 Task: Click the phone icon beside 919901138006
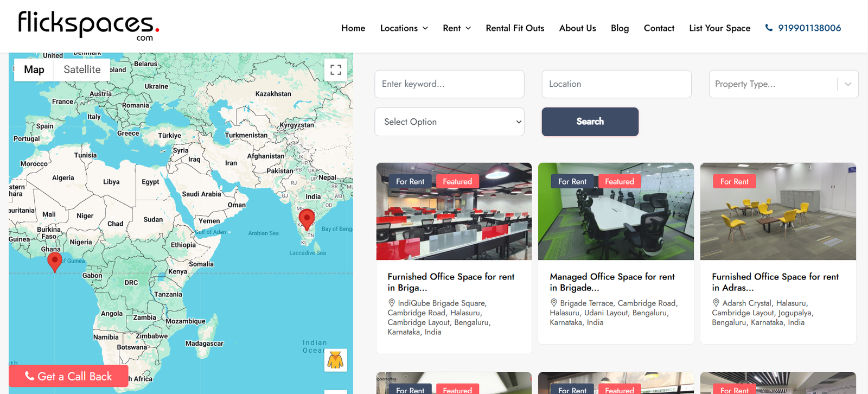[769, 28]
